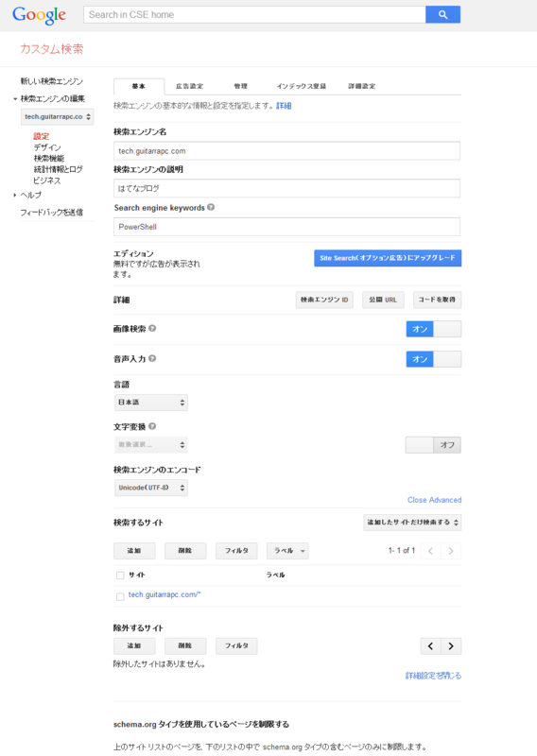Open the 文字変換 selection dropdown
The width and height of the screenshot is (537, 756).
tap(151, 445)
